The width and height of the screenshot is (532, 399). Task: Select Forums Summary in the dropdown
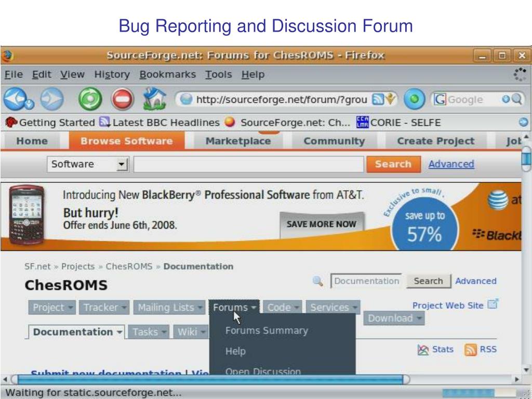[267, 330]
